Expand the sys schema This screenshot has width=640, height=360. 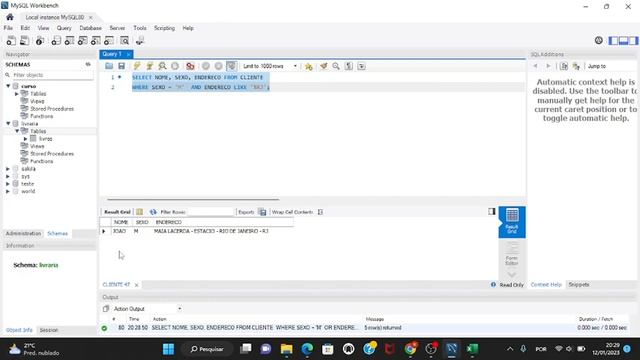point(8,176)
